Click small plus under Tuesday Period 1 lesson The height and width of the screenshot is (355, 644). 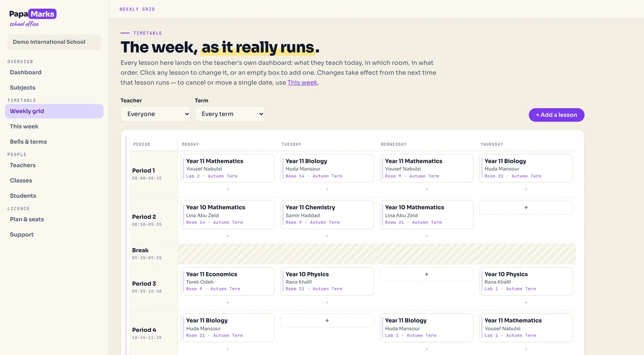(x=327, y=189)
